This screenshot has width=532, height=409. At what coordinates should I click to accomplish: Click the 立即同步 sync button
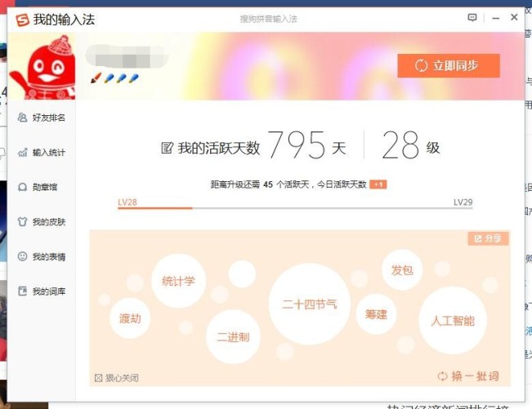[x=449, y=65]
